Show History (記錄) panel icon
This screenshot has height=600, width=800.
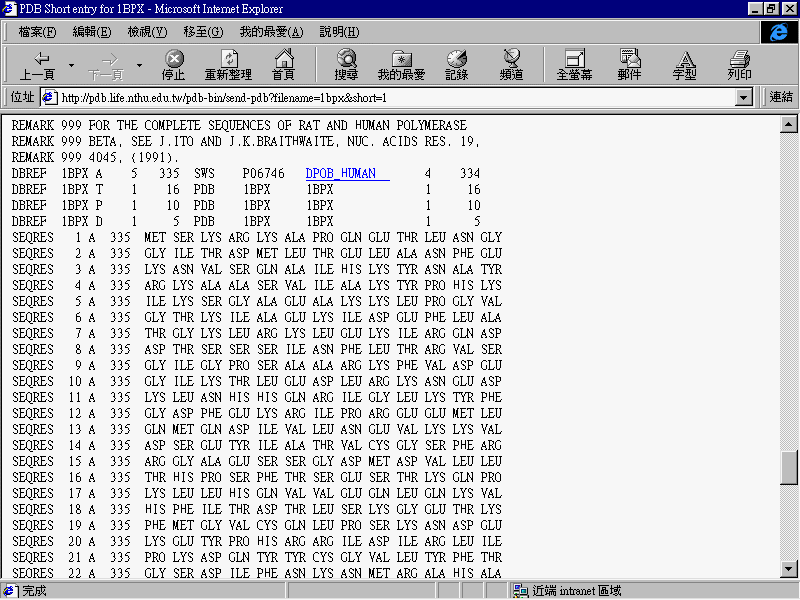tap(456, 65)
